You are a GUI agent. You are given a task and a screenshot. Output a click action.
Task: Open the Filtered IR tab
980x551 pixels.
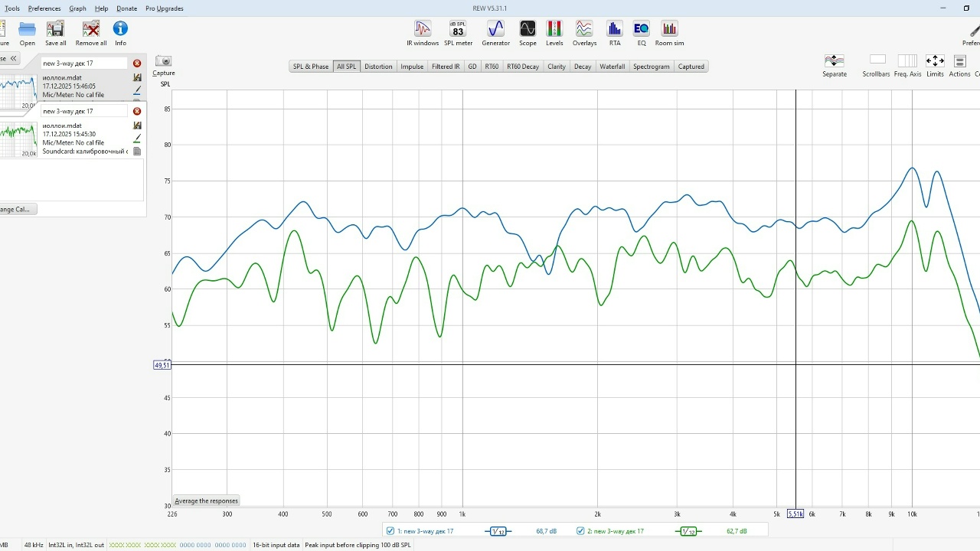[x=446, y=67]
